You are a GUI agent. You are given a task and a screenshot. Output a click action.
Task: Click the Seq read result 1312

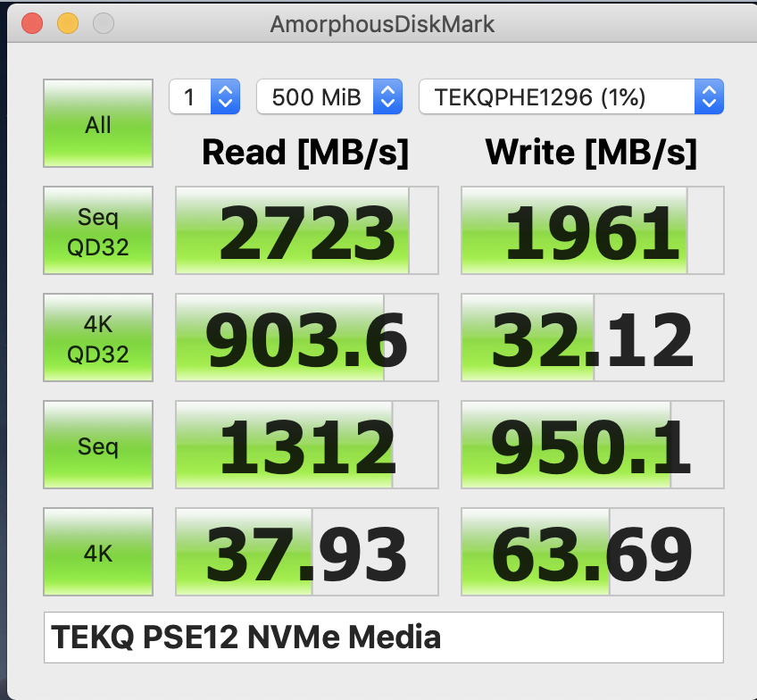pyautogui.click(x=307, y=445)
